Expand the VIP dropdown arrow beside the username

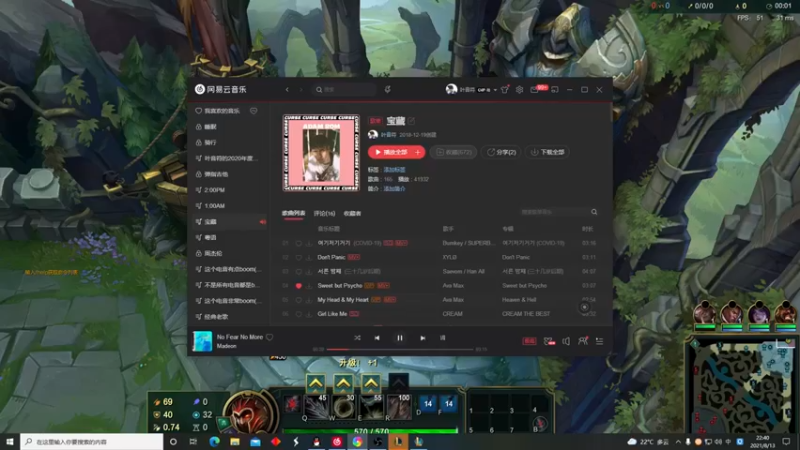(x=495, y=90)
